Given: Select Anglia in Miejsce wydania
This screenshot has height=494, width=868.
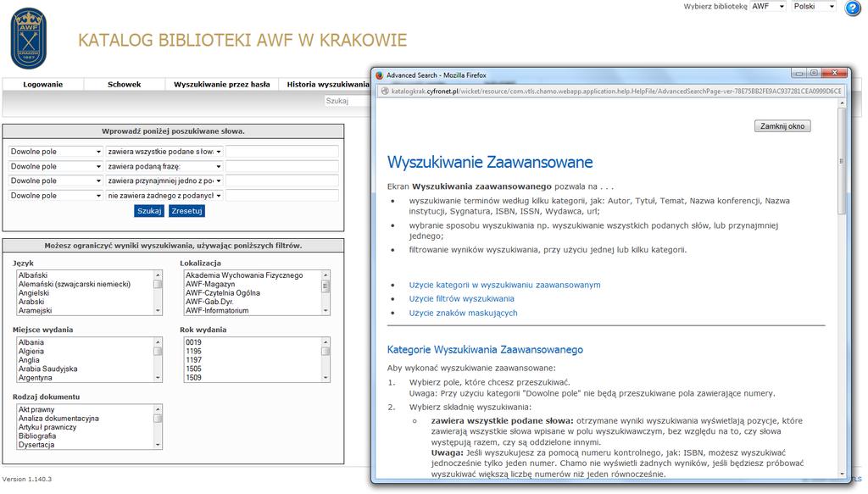Looking at the screenshot, I should point(29,360).
